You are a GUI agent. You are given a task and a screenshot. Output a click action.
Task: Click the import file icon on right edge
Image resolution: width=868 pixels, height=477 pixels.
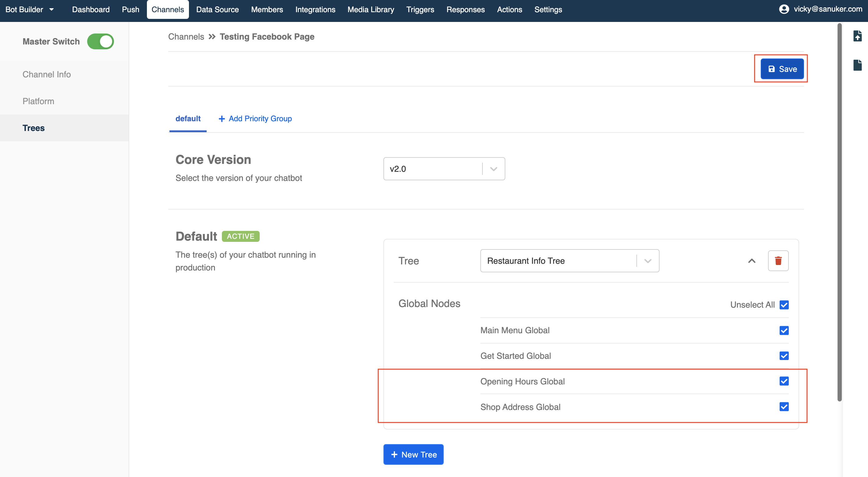[x=858, y=36]
